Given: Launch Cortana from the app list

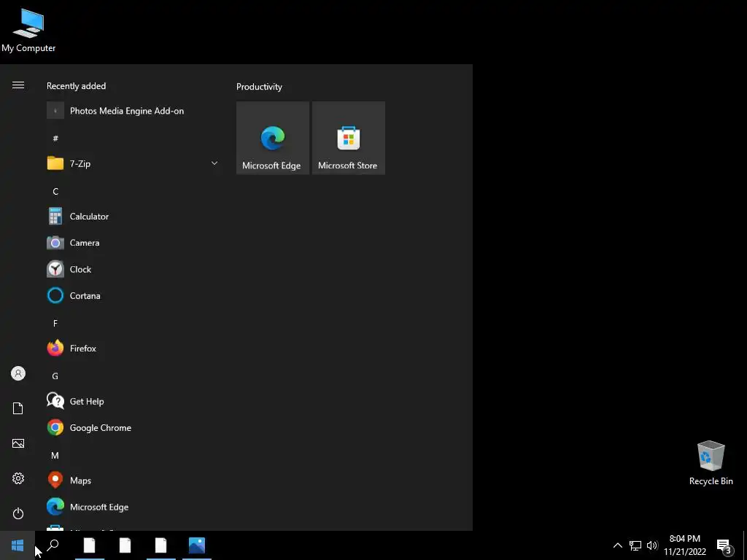Looking at the screenshot, I should (133, 296).
